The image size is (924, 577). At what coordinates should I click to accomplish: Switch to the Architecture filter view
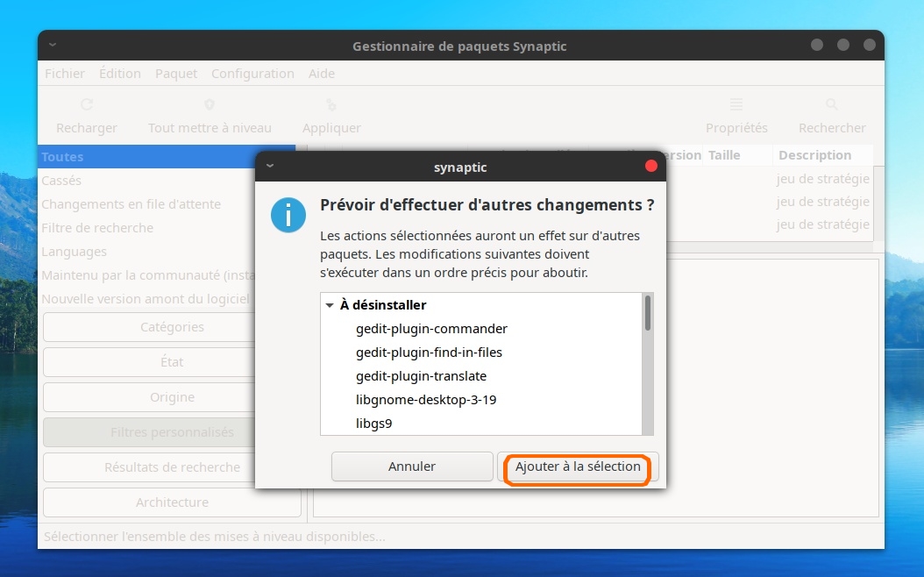click(172, 502)
